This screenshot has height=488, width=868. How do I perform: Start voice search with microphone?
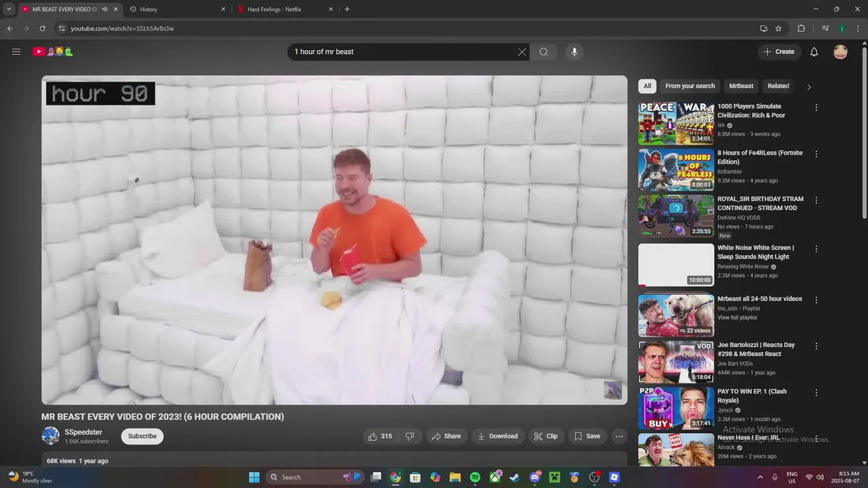pos(574,52)
